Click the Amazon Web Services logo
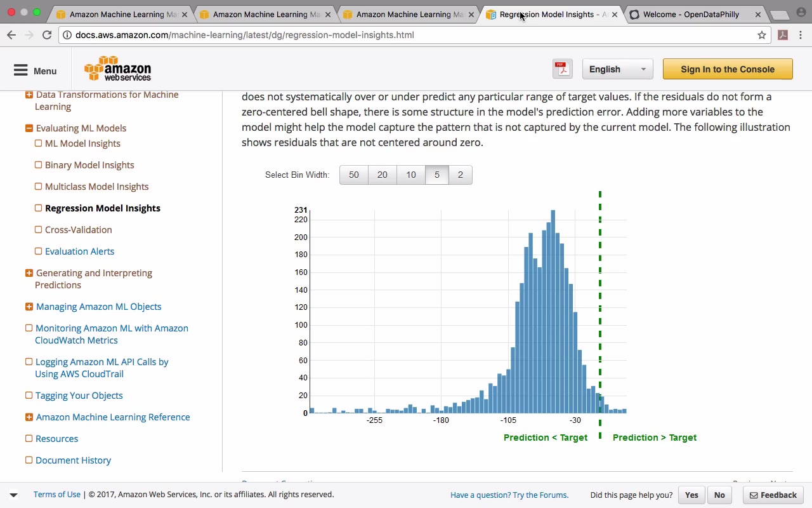Viewport: 812px width, 508px height. [118, 69]
